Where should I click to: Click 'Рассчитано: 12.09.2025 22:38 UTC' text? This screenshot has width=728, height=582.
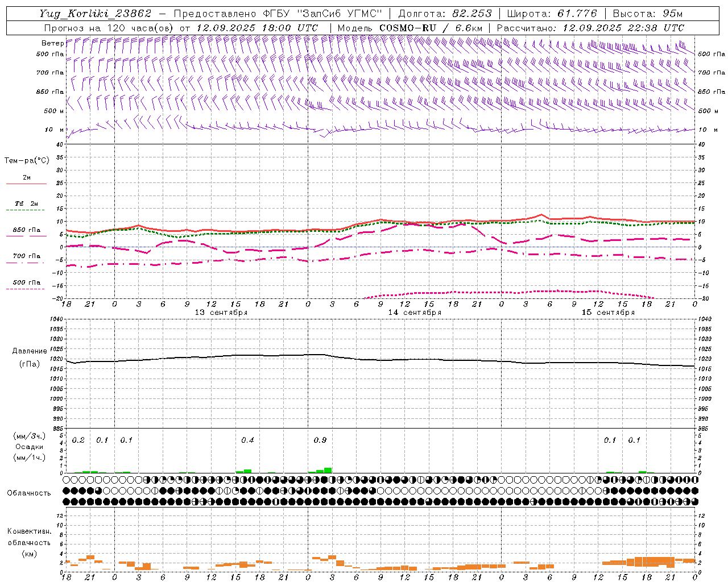coord(590,28)
